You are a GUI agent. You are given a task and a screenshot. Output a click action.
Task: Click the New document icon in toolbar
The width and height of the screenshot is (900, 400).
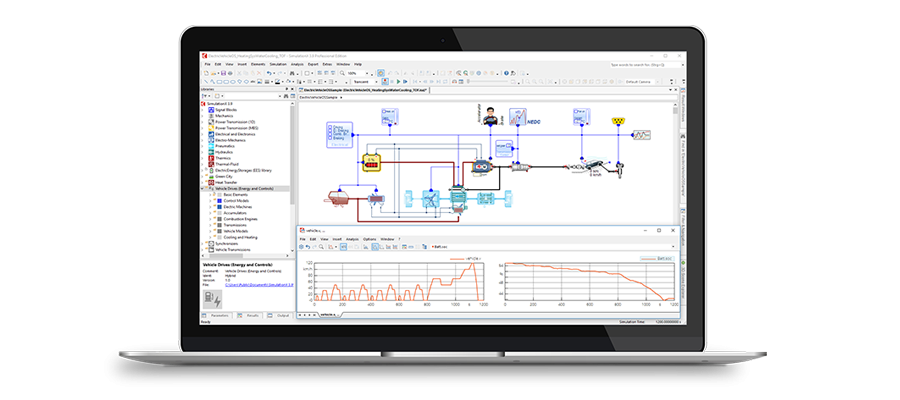pyautogui.click(x=206, y=73)
